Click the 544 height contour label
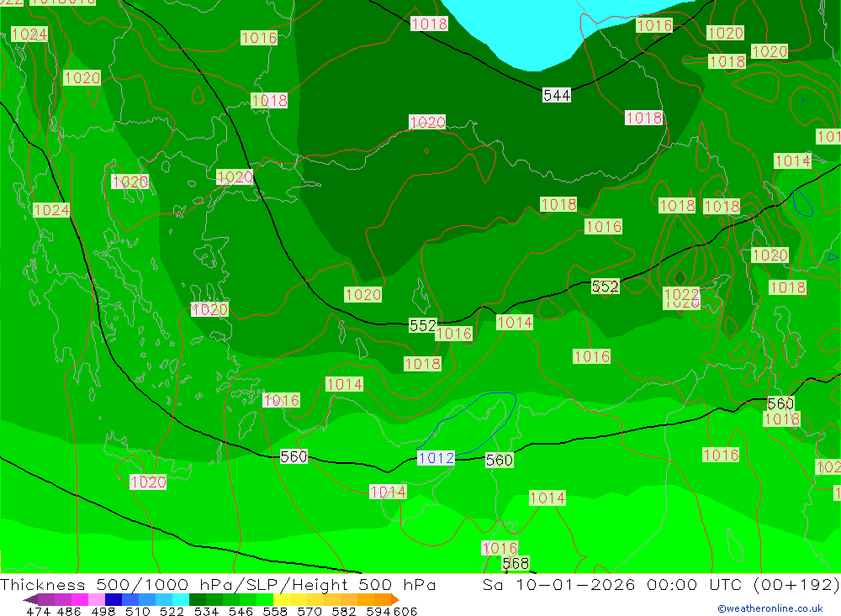The image size is (841, 616). click(x=557, y=96)
